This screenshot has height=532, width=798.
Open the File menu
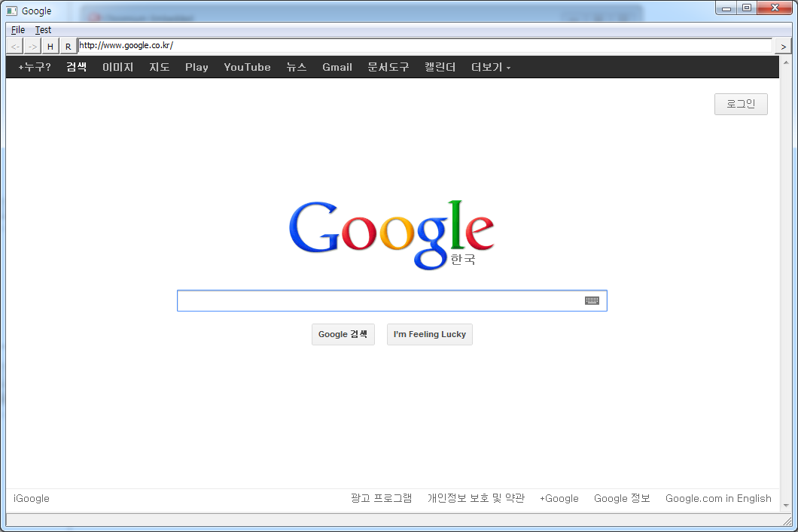[18, 30]
